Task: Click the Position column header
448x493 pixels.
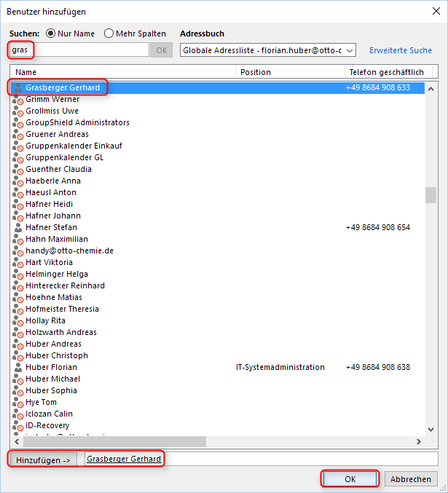Action: pyautogui.click(x=290, y=72)
